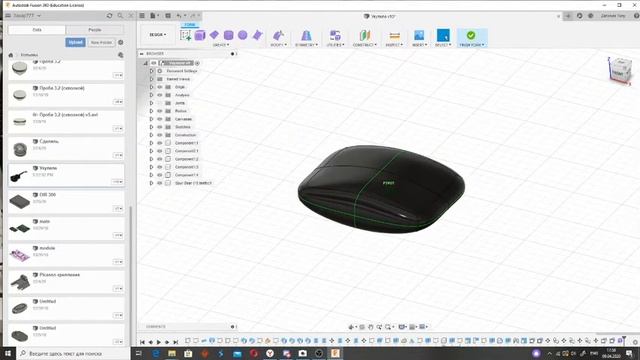This screenshot has height=360, width=640.
Task: Click the view cube in viewport
Action: 620,70
